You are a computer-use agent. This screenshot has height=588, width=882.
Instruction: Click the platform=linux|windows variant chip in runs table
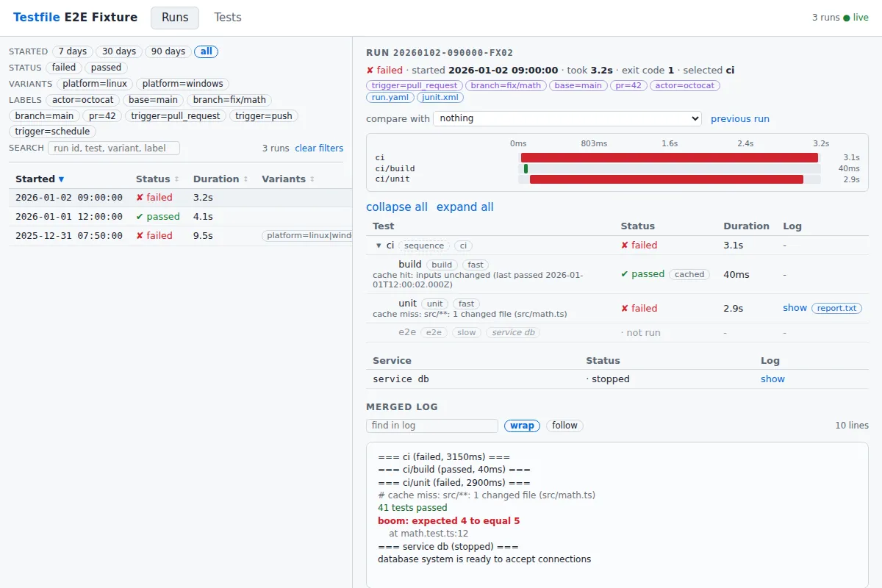[x=307, y=236]
